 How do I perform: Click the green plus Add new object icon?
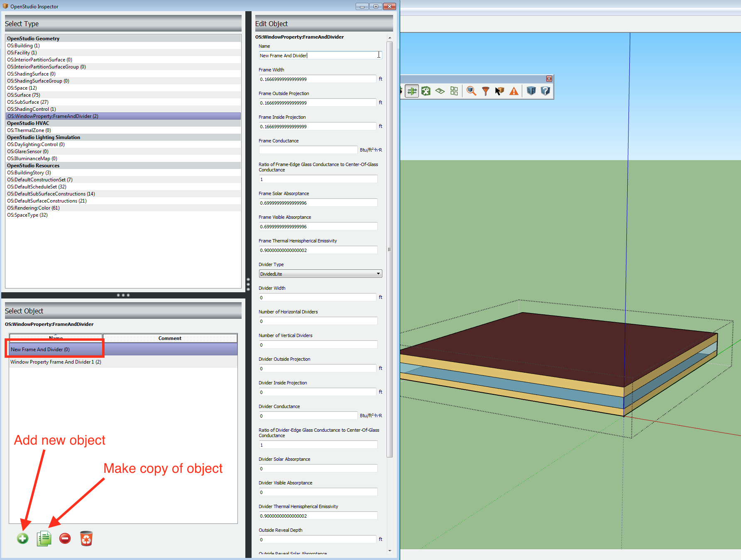tap(22, 538)
